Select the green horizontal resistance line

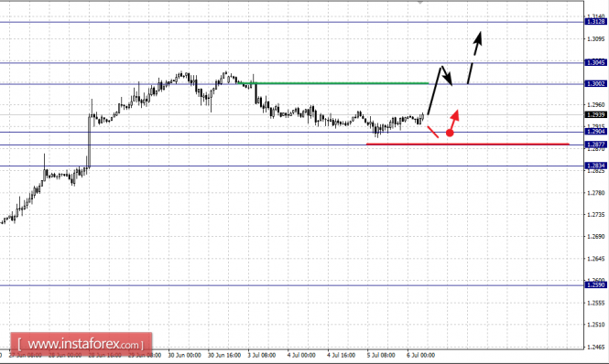click(333, 83)
